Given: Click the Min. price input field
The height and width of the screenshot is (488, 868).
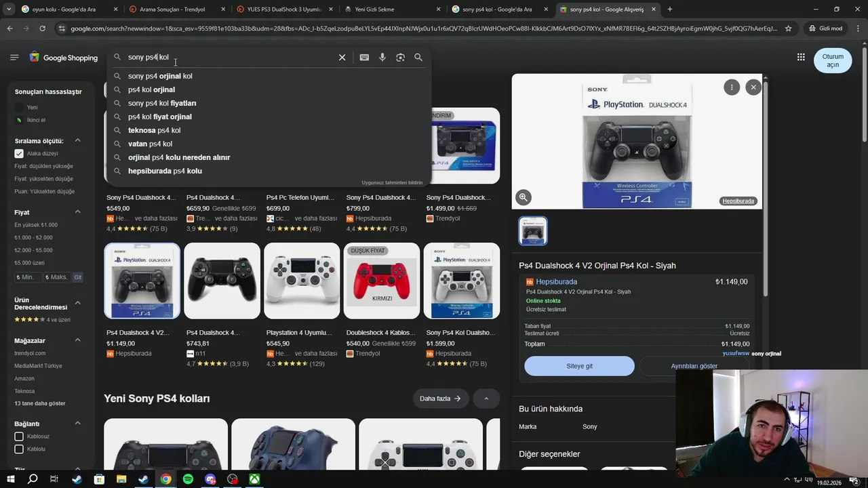Looking at the screenshot, I should point(28,277).
